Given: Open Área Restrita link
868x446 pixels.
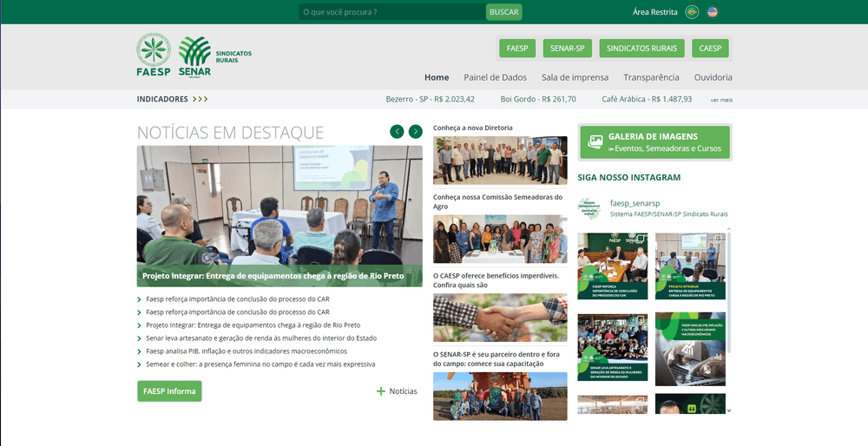Looking at the screenshot, I should click(654, 11).
